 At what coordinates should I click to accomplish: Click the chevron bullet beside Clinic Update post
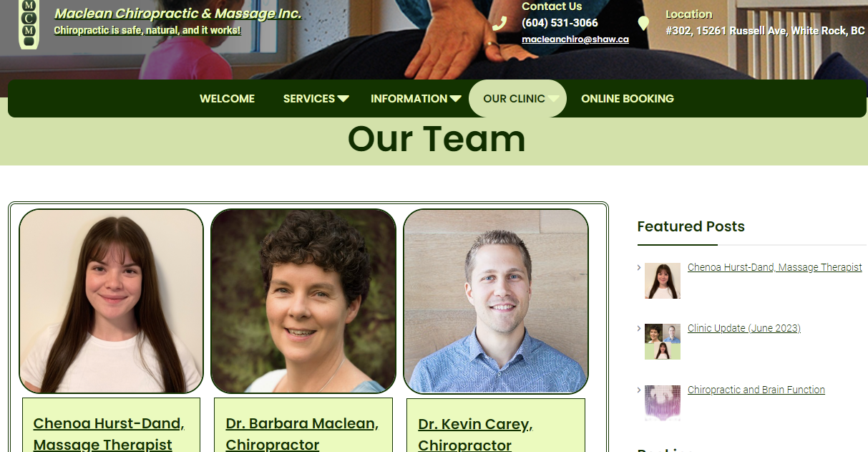click(639, 329)
